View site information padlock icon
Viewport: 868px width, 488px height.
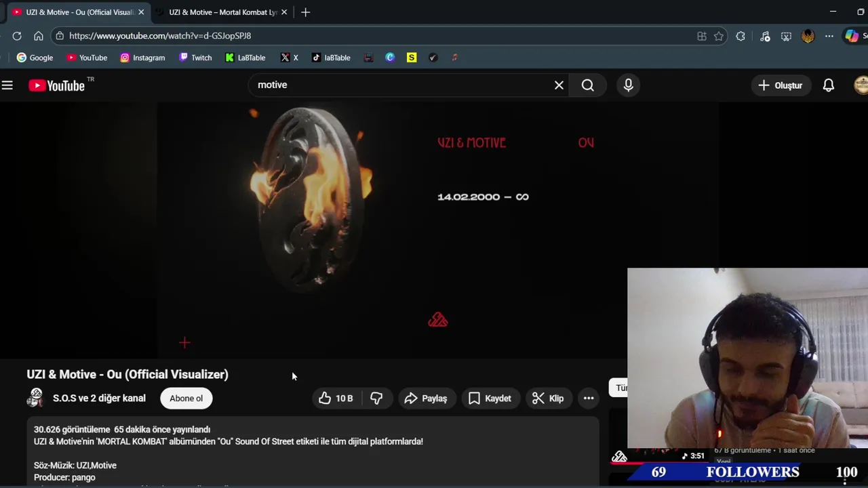60,35
